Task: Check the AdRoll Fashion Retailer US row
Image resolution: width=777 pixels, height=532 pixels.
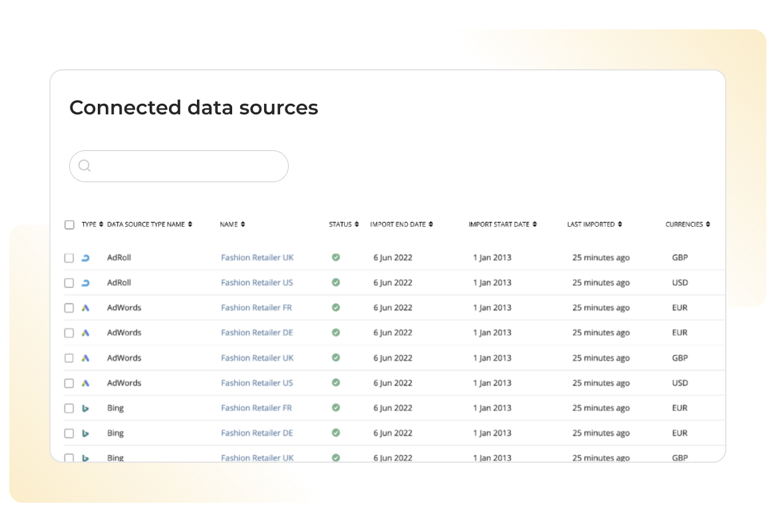Action: [x=69, y=283]
